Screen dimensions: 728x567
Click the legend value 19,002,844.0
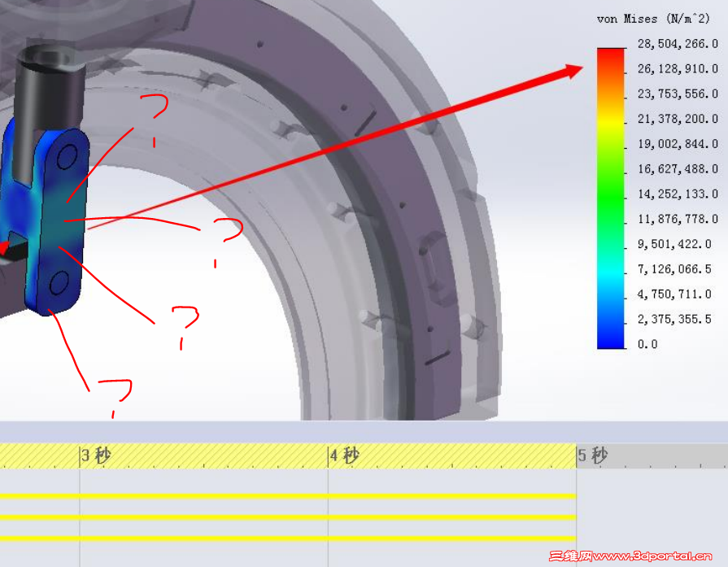(x=678, y=144)
